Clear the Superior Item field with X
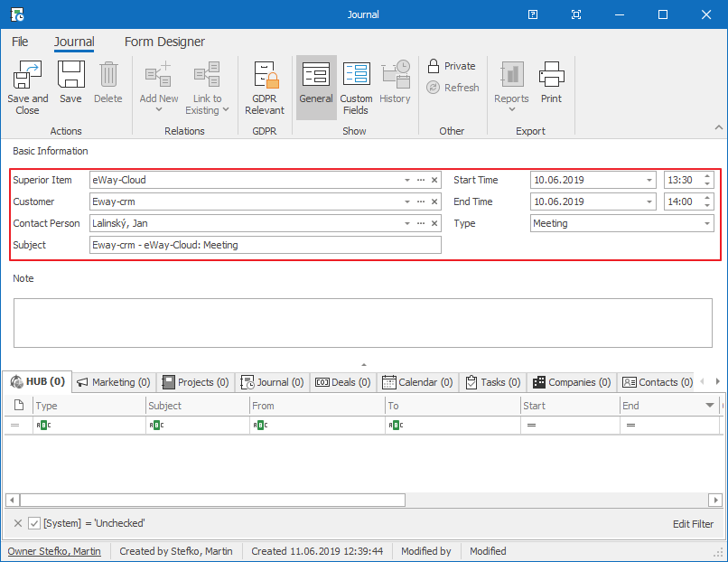Screen dimensions: 728x562 [434, 180]
